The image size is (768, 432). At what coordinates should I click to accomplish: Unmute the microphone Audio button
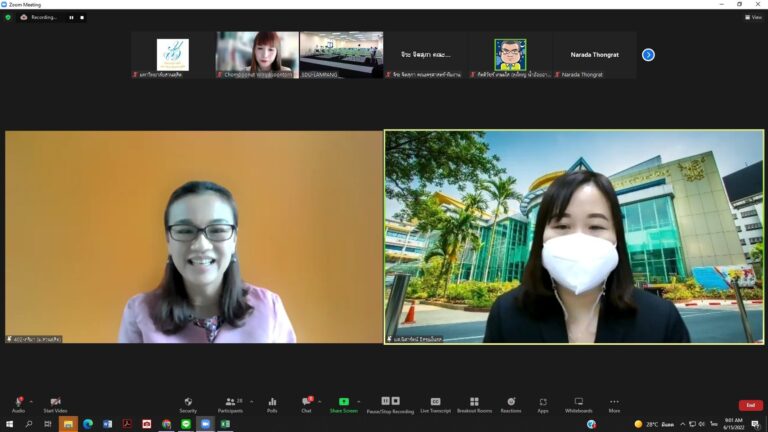(x=18, y=403)
